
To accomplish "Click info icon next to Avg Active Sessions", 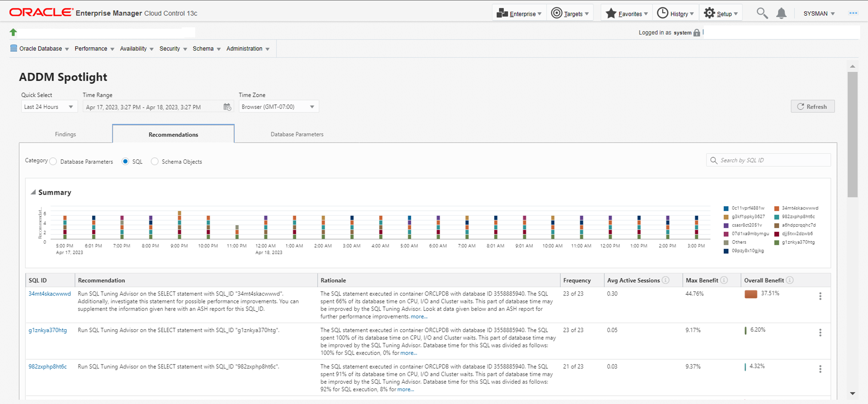I will click(666, 280).
